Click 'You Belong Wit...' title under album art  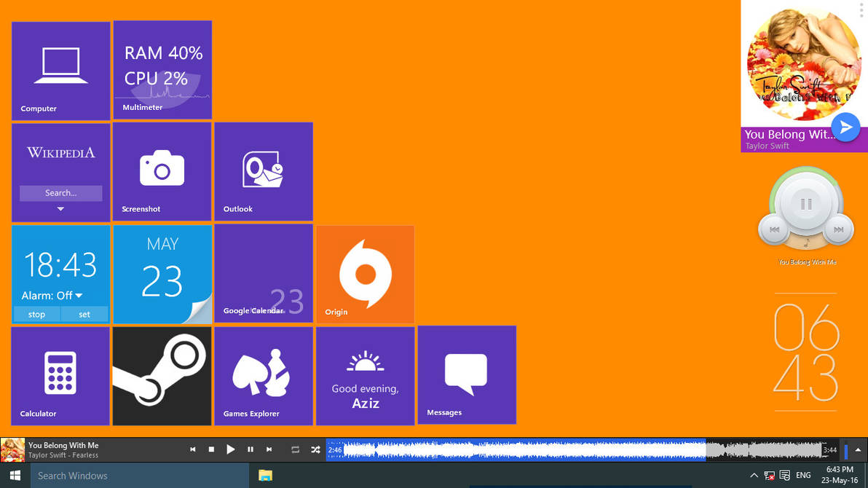click(x=789, y=134)
